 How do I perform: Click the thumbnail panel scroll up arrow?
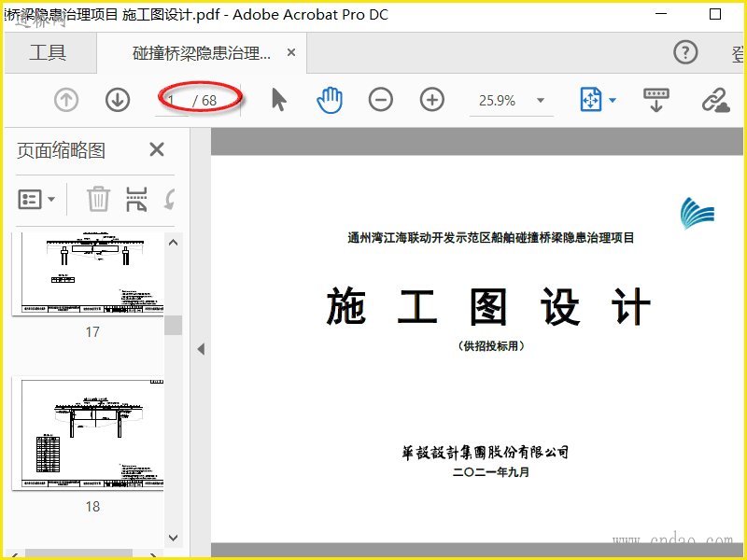pos(174,243)
